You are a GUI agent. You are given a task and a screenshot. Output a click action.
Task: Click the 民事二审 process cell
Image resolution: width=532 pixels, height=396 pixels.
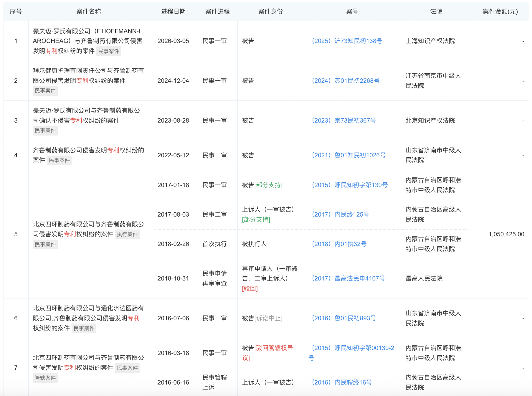[214, 214]
